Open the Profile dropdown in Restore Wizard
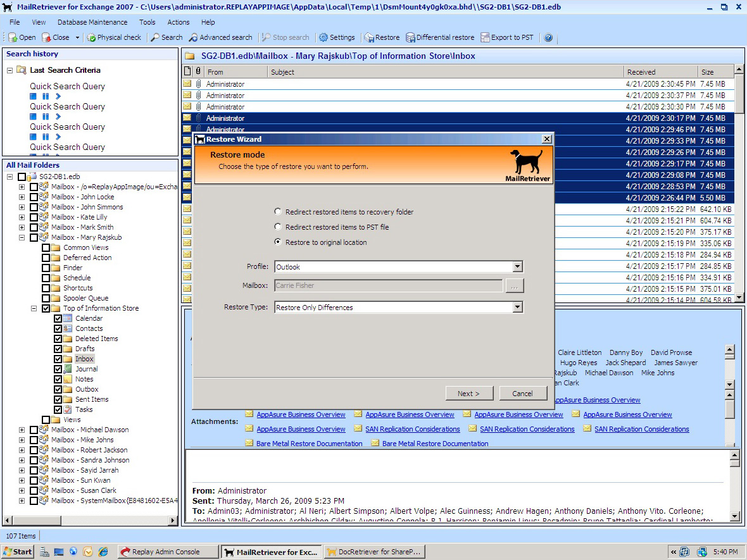The width and height of the screenshot is (747, 560). [518, 266]
